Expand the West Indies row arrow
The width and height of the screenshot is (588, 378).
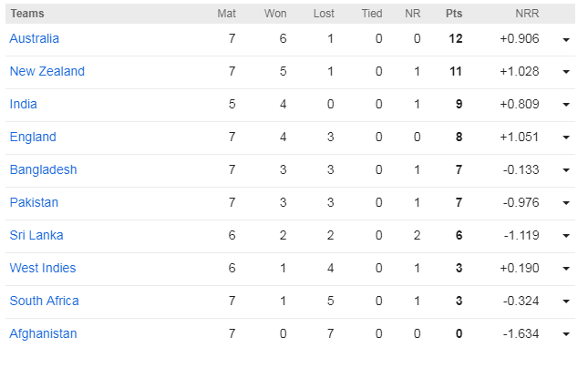click(x=566, y=270)
